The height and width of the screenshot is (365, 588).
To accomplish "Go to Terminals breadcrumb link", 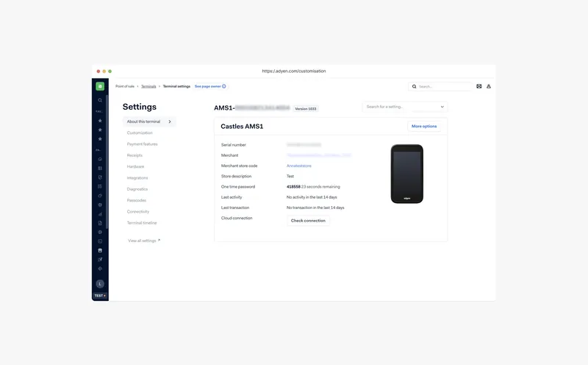I will pyautogui.click(x=148, y=86).
